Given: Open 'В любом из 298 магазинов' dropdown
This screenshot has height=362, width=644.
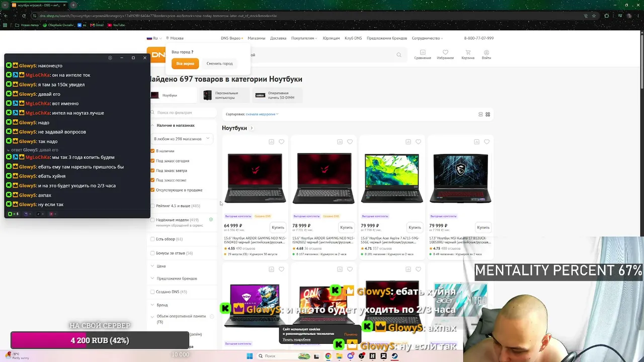Looking at the screenshot, I should tap(182, 139).
